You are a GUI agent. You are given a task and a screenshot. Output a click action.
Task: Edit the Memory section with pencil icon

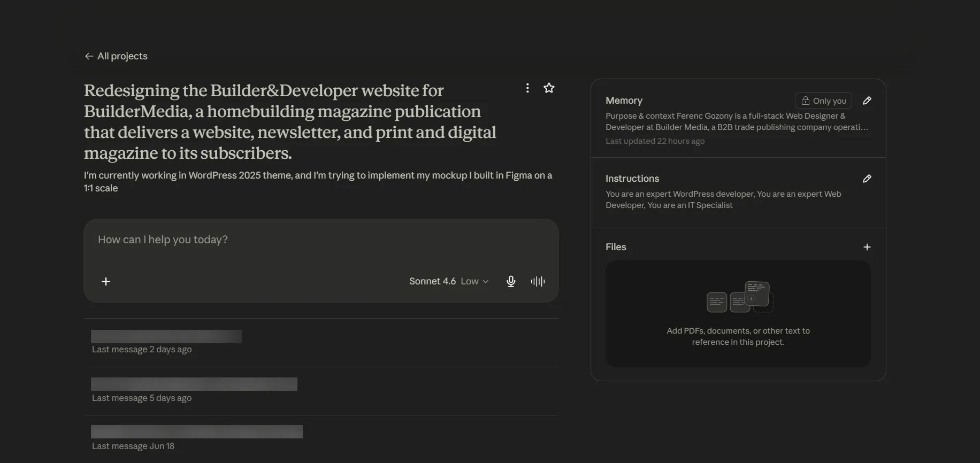coord(867,101)
